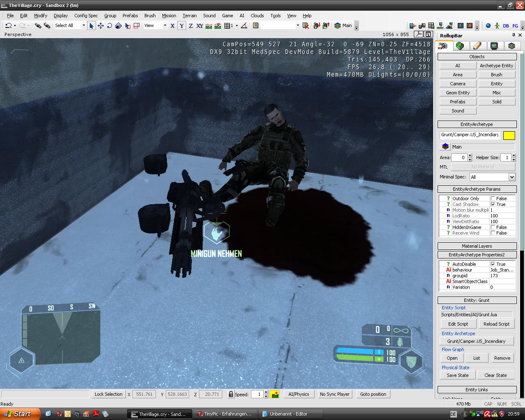Image resolution: width=525 pixels, height=420 pixels.
Task: Click the DB database view icon
Action: tap(506, 25)
